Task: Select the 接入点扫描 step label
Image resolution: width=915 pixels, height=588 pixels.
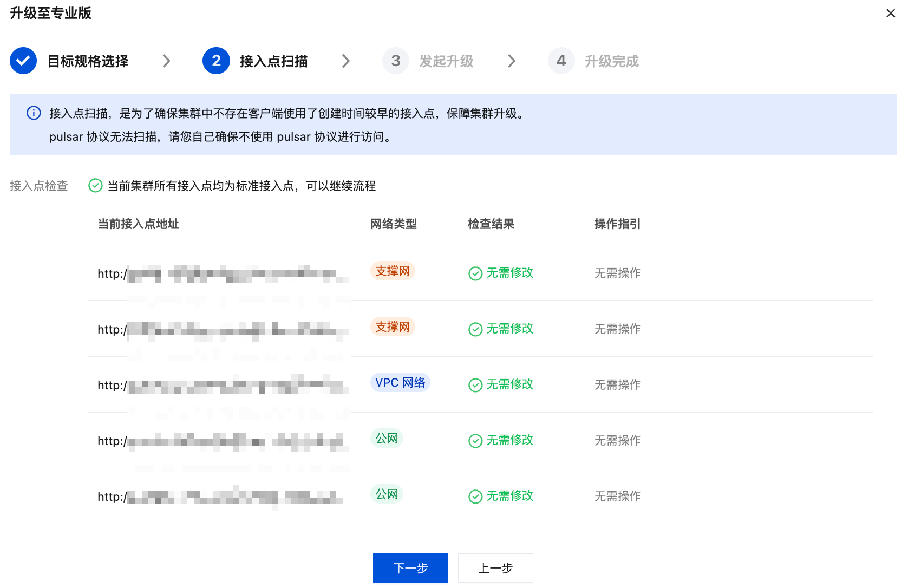Action: tap(274, 61)
